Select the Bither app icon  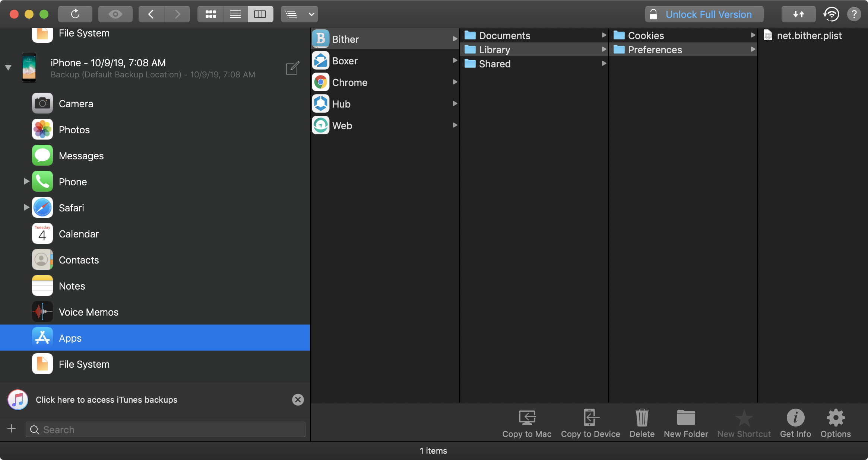pyautogui.click(x=321, y=39)
